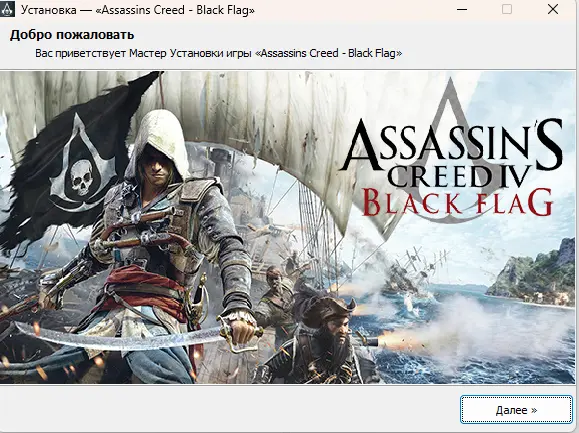Click the Creed IV text in the logo

coord(460,176)
